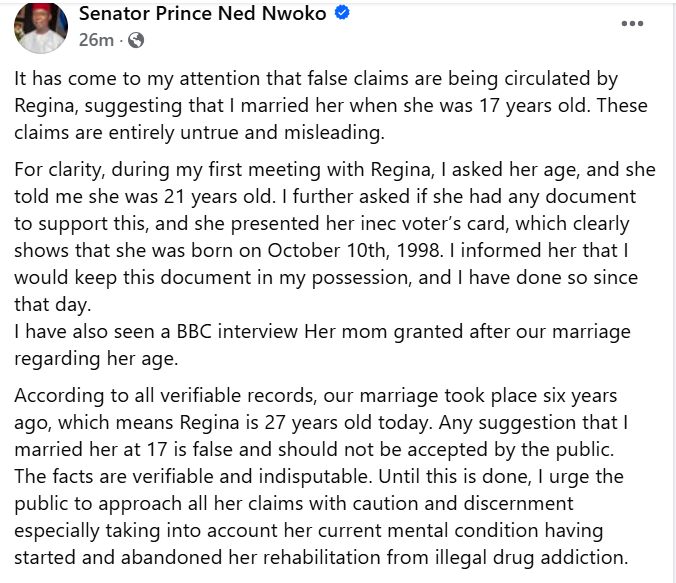Open Senator Prince Ned Nwoko's profile picture
Viewport: 676px width, 583px height.
[40, 27]
